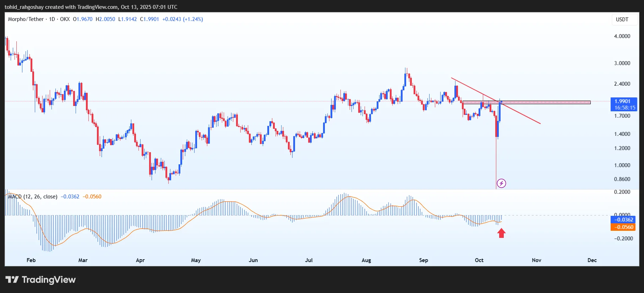Click the 1.0000 price axis label

pyautogui.click(x=622, y=165)
